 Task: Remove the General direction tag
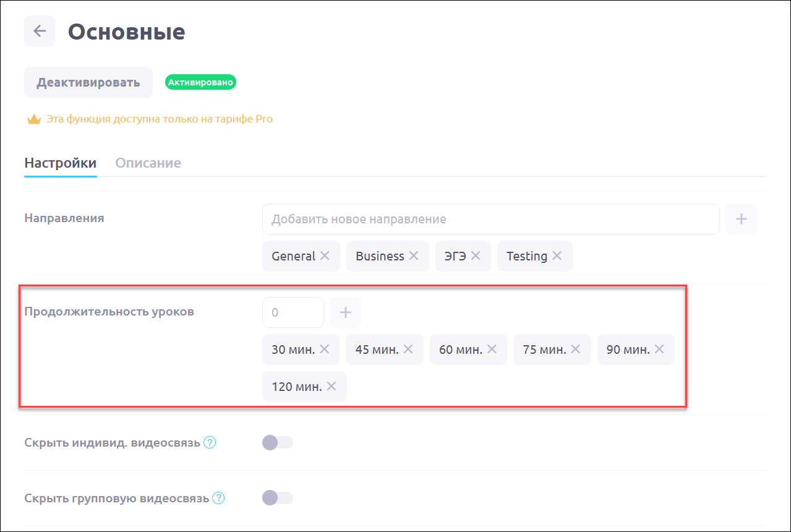pos(325,256)
